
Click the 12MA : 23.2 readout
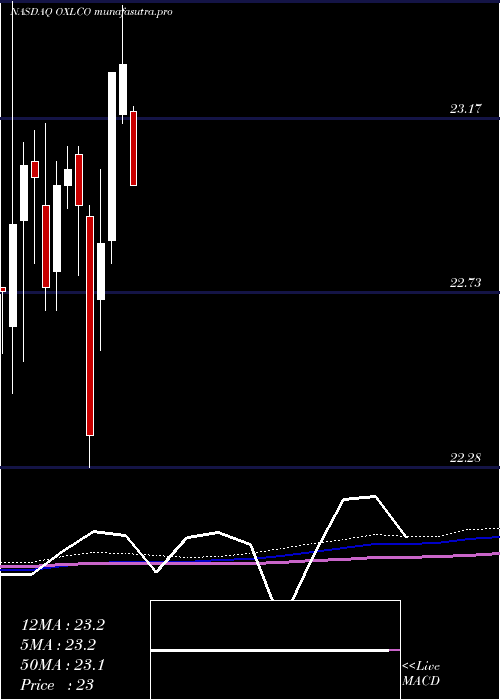[x=62, y=625]
